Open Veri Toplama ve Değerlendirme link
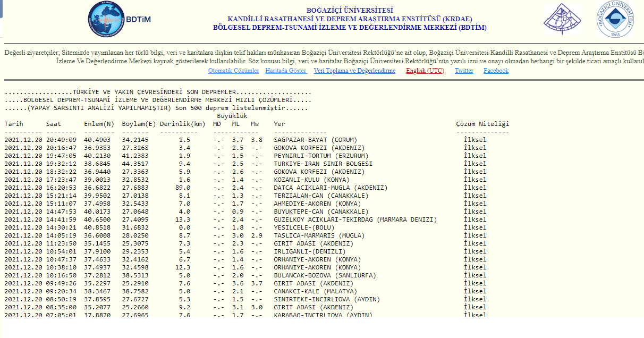 (x=354, y=71)
